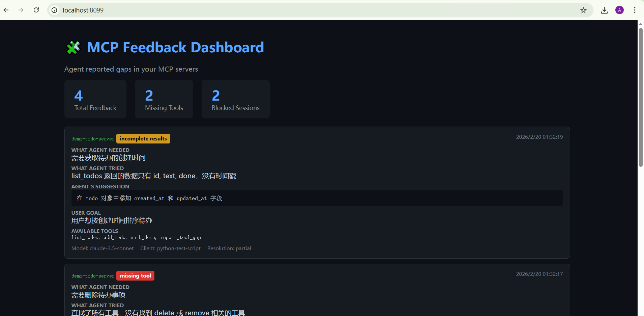Open Chrome three-dot menu
The image size is (644, 316).
[x=635, y=10]
